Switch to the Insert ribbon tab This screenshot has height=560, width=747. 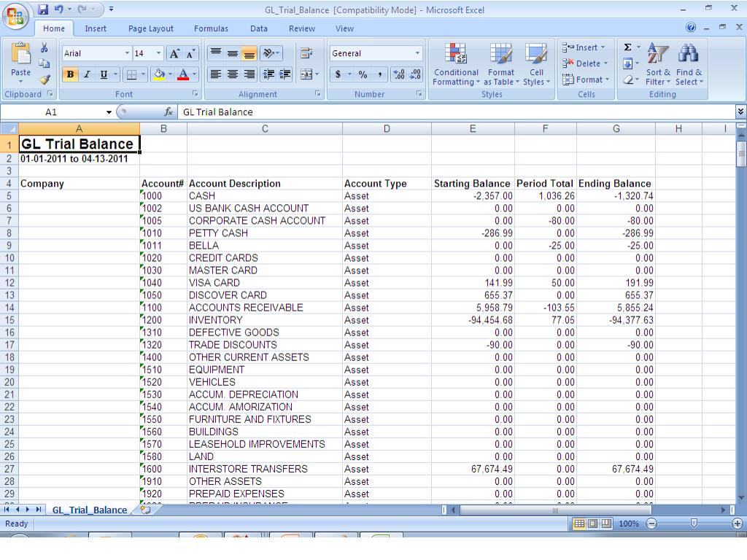click(x=96, y=28)
